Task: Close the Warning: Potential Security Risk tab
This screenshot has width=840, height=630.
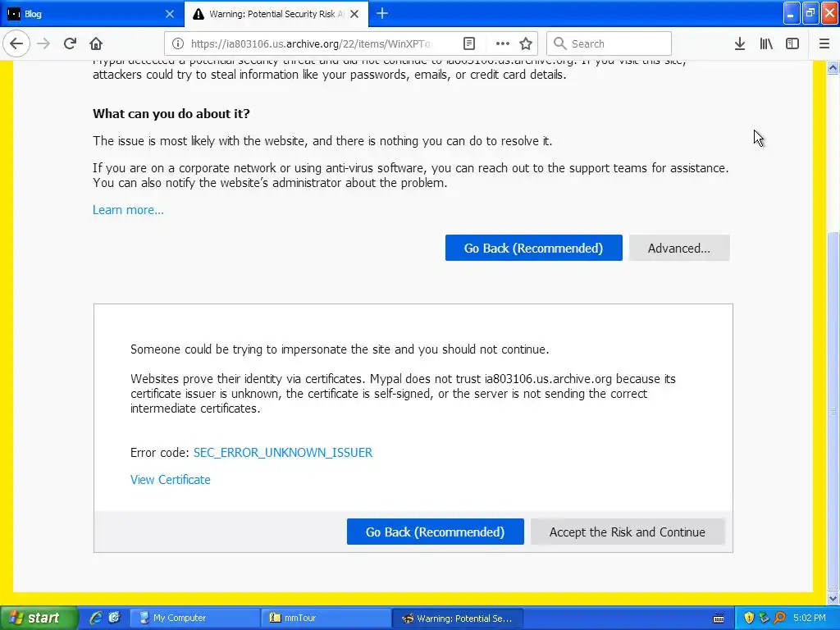Action: click(x=354, y=14)
